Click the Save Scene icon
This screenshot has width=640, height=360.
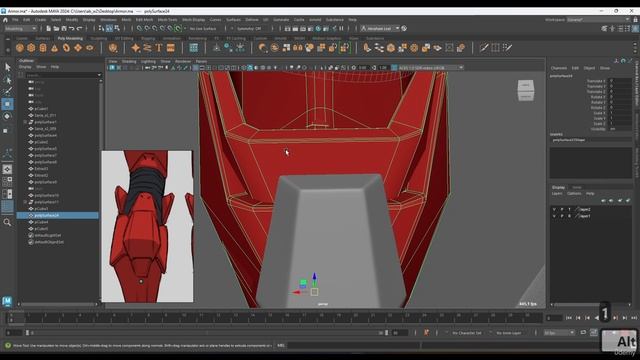click(x=64, y=29)
